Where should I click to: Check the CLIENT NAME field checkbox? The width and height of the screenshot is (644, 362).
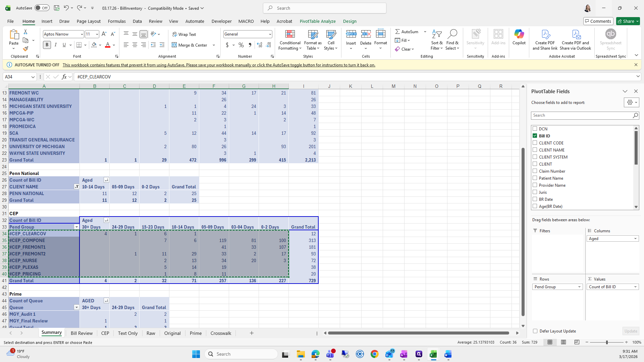click(535, 150)
